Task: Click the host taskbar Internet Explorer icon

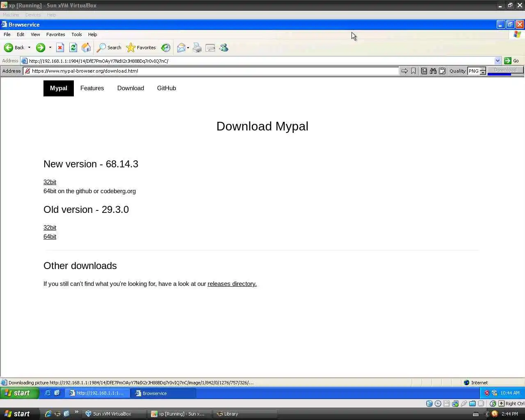Action: pyautogui.click(x=48, y=414)
